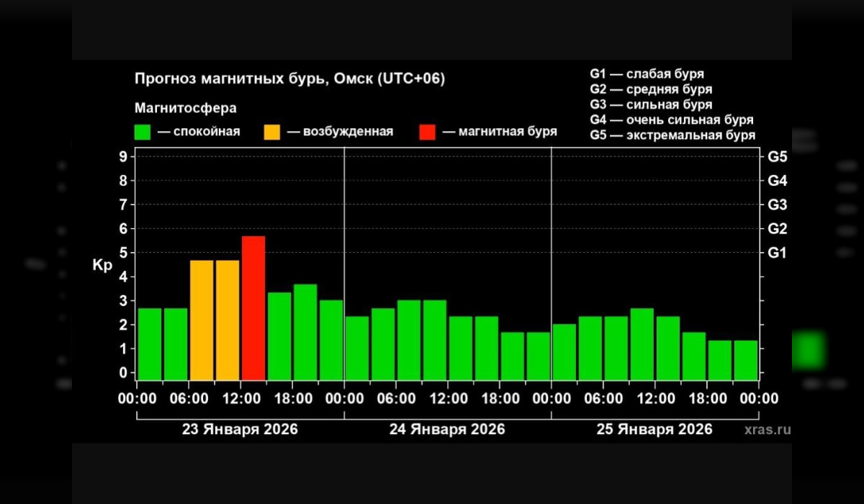Click legend entry G3 — сильная буря

[651, 105]
